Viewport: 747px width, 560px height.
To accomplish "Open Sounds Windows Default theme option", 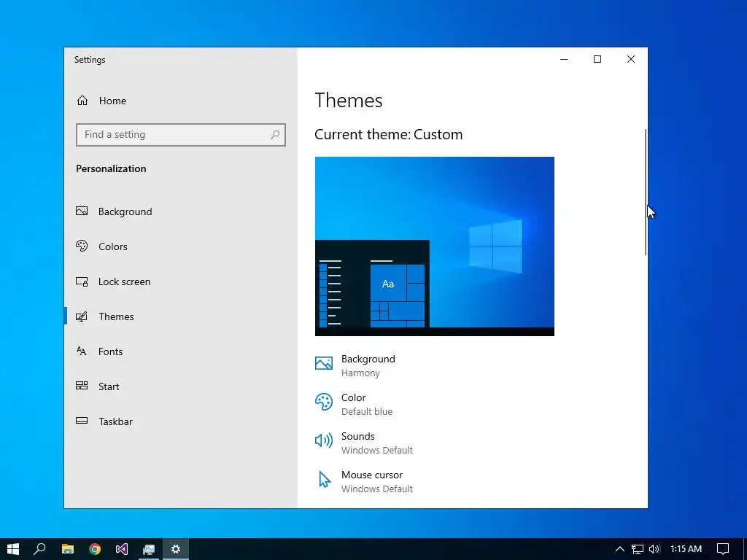I will pyautogui.click(x=364, y=443).
